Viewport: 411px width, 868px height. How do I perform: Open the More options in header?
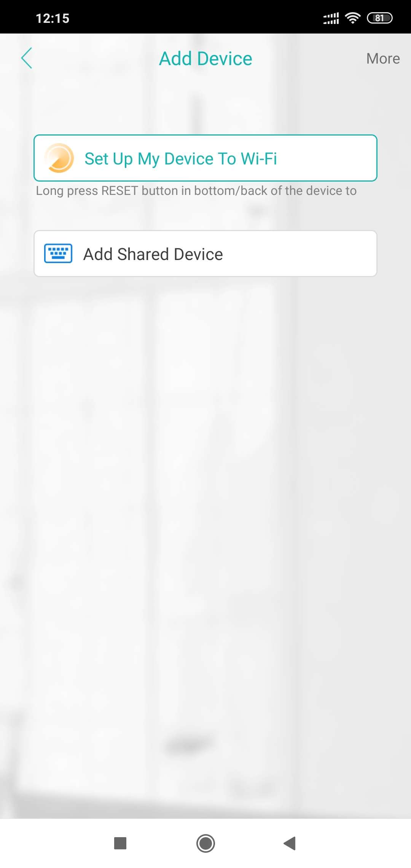[x=383, y=59]
